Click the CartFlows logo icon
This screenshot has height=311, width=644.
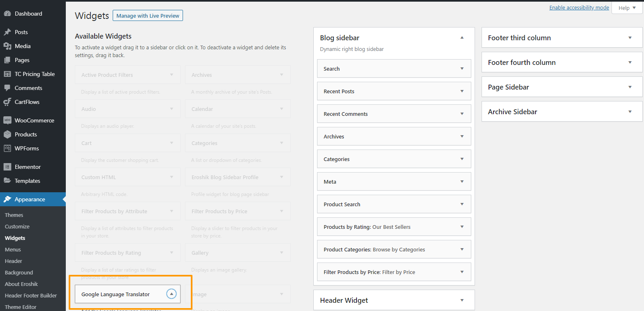click(x=7, y=102)
